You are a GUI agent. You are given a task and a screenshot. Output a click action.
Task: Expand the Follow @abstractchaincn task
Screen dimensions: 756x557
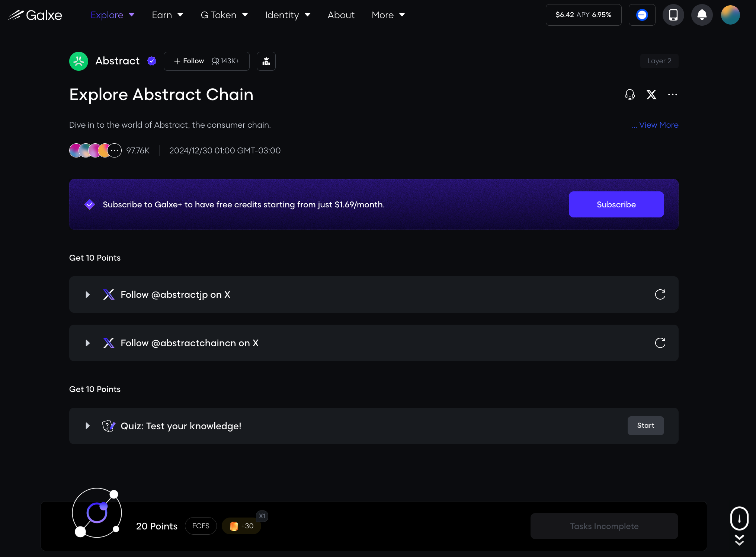88,343
